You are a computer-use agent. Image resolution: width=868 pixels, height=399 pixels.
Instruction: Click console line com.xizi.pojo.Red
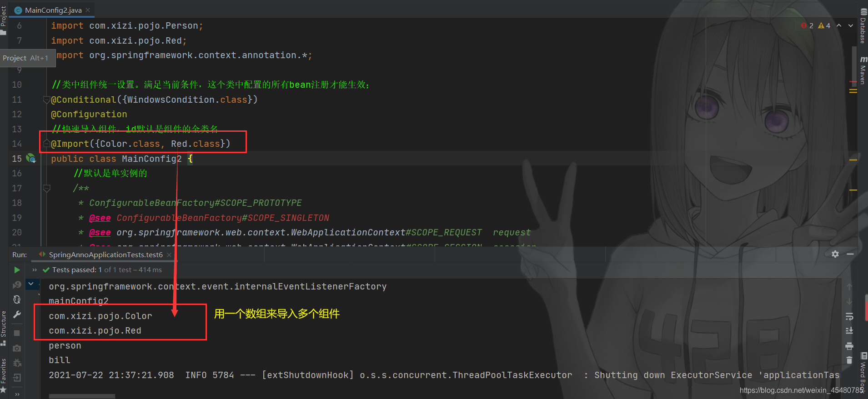(x=95, y=331)
